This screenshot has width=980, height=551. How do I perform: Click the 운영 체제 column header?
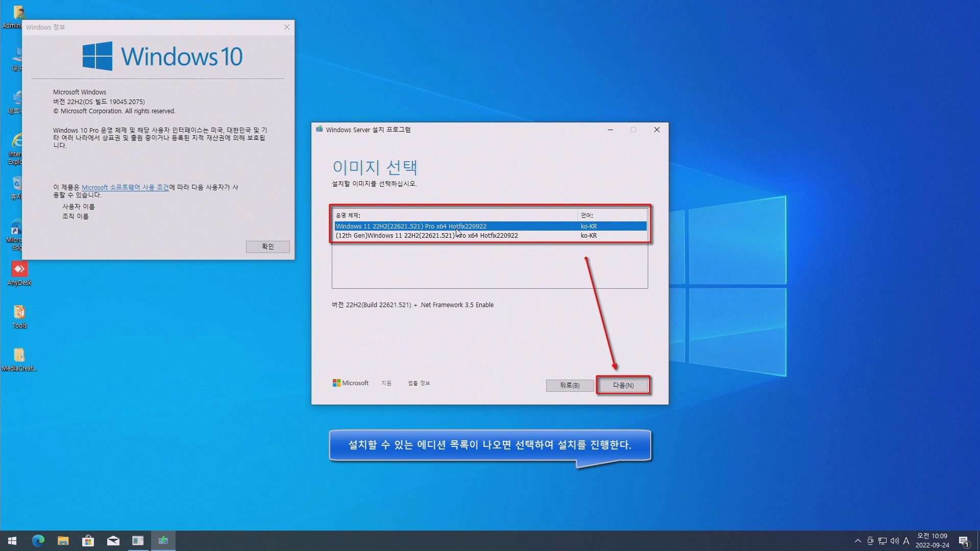coord(455,215)
